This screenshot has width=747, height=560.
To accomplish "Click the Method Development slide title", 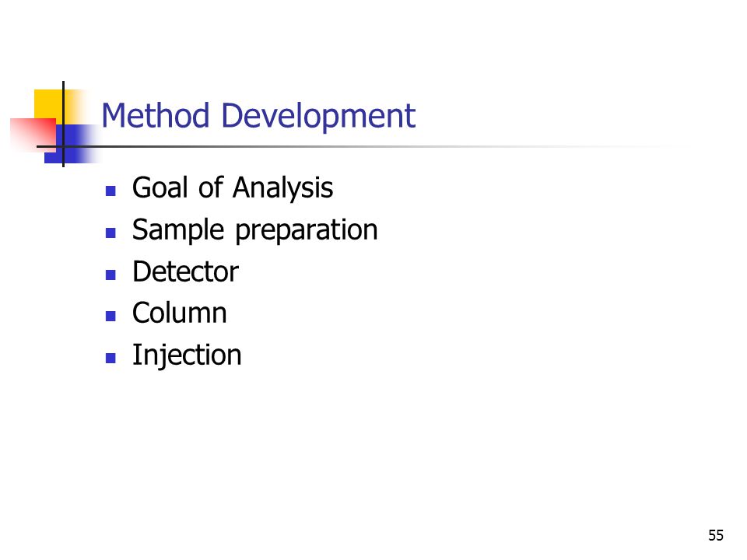I will point(258,116).
